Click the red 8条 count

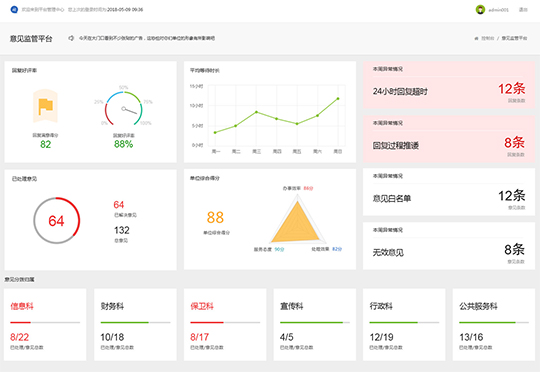click(515, 142)
